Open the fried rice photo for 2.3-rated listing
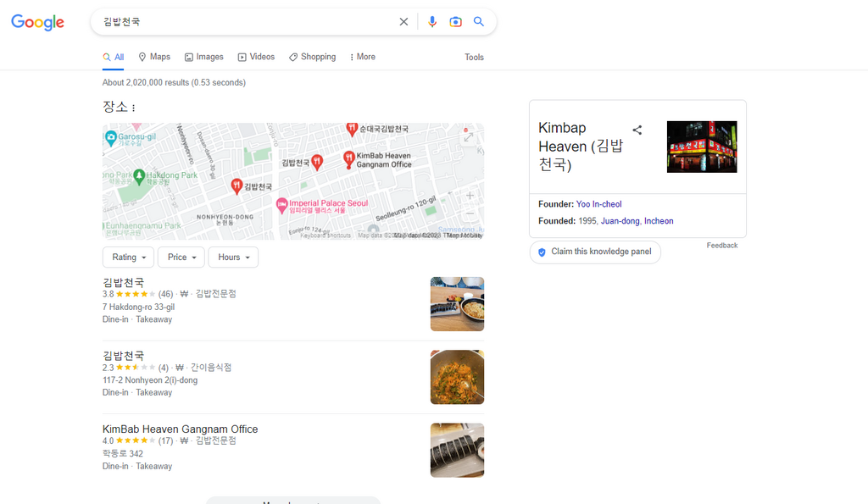Screen dimensions: 868x504 coord(457,377)
